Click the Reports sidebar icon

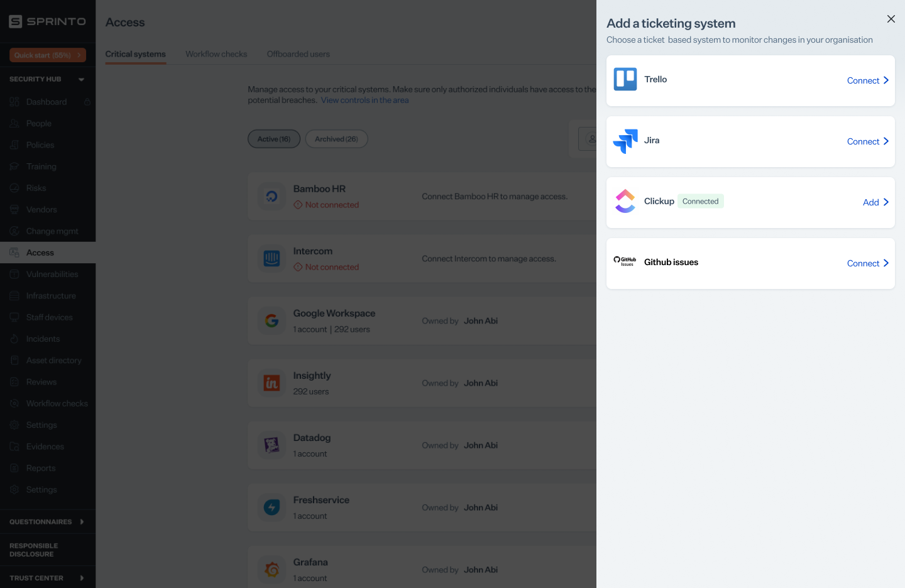(x=14, y=468)
